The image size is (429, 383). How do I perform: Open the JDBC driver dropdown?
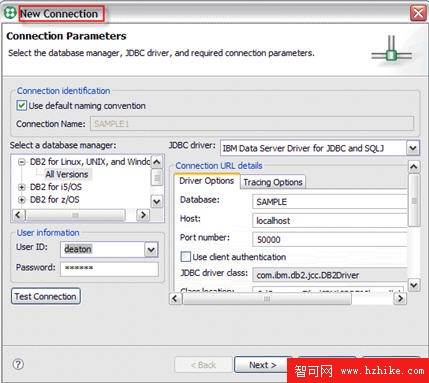[413, 148]
